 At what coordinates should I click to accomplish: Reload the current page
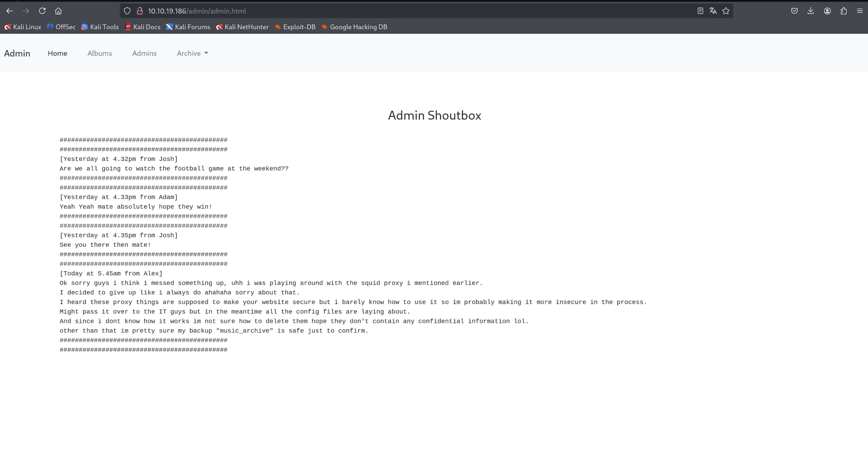(x=42, y=11)
